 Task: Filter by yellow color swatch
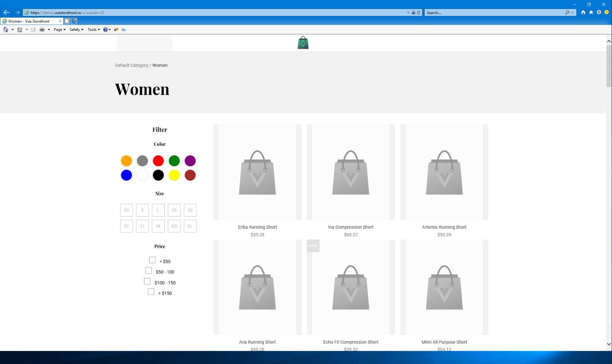point(174,175)
